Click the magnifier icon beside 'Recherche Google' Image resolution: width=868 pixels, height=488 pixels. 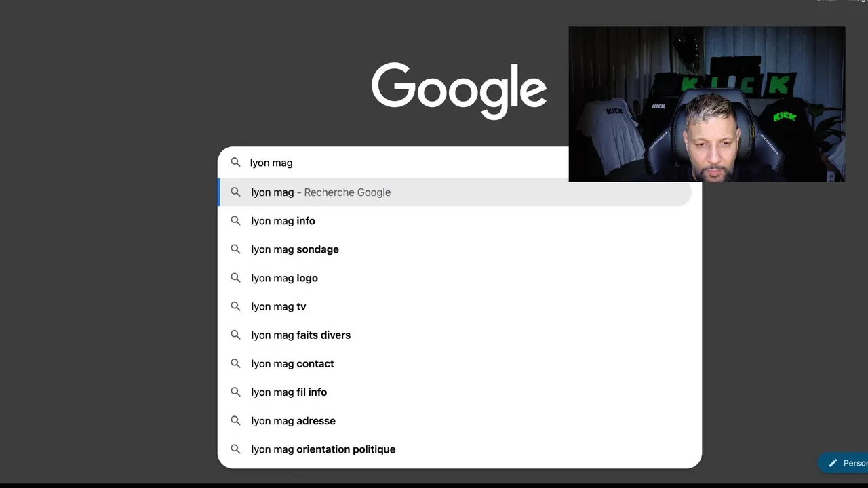click(235, 192)
